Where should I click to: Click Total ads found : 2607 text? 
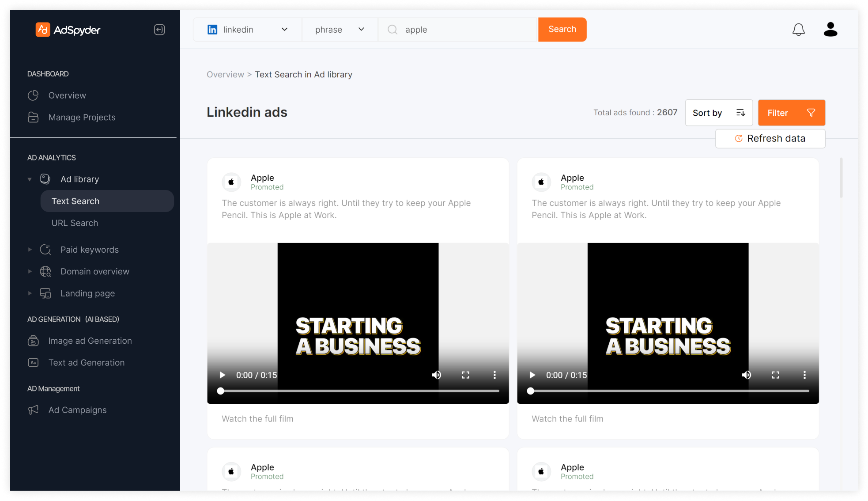pyautogui.click(x=635, y=113)
